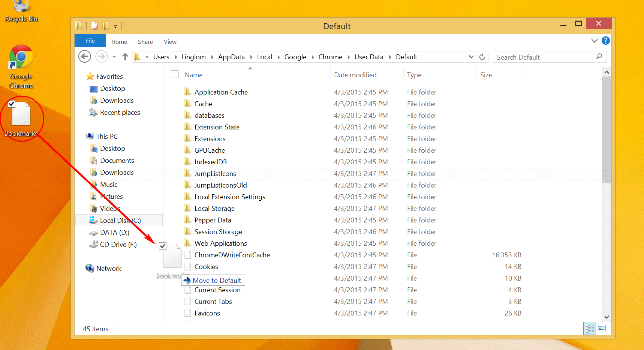Viewport: 644px width, 350px height.
Task: Select the Favicons file icon
Action: point(188,313)
